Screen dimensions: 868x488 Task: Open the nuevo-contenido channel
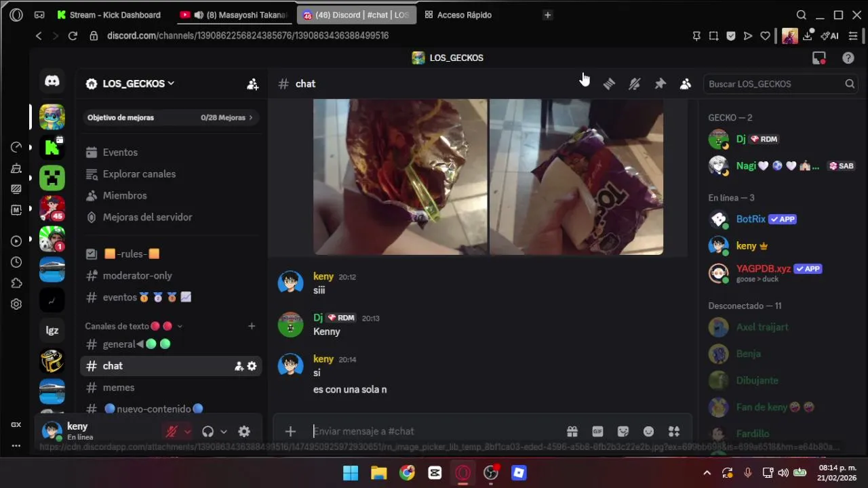pyautogui.click(x=170, y=409)
